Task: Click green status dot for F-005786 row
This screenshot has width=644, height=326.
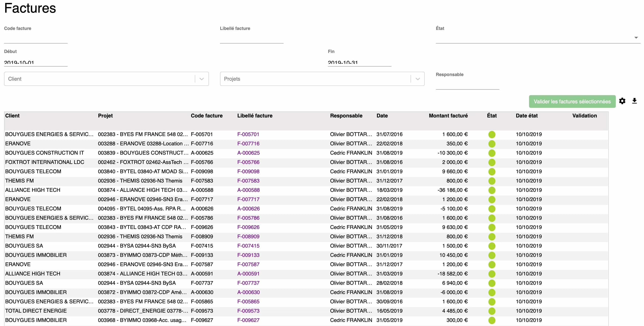Action: pos(492,218)
